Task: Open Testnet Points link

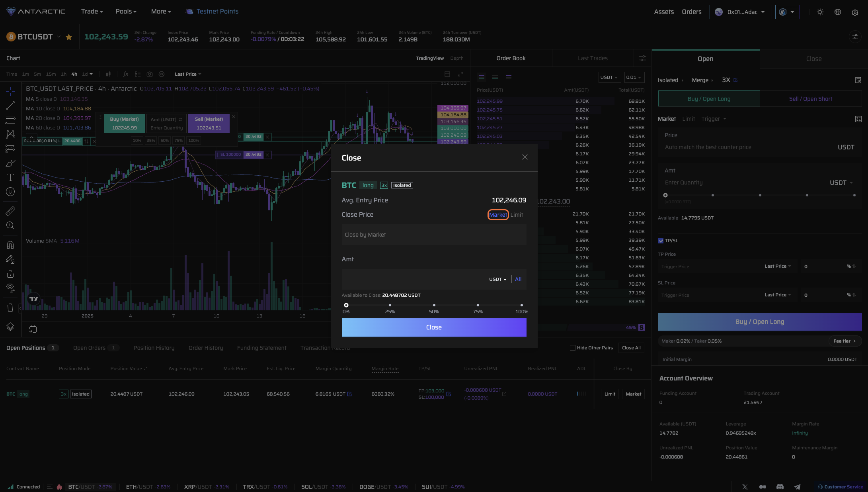Action: [x=212, y=12]
